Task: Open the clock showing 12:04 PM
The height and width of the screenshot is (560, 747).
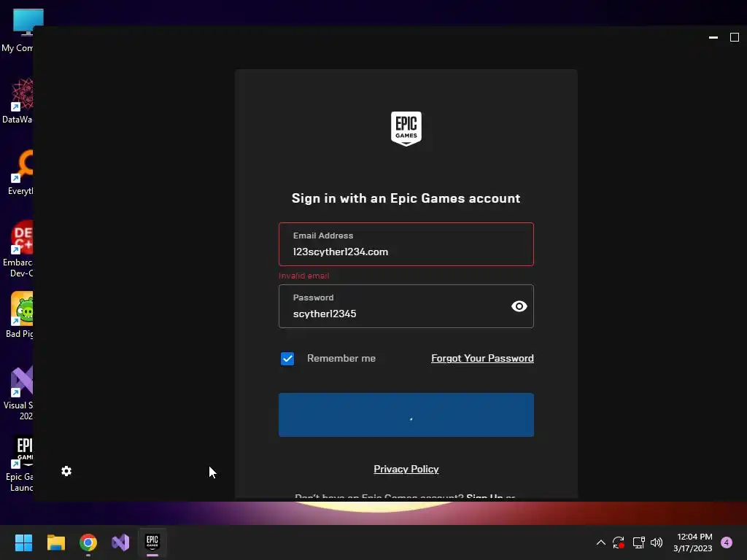Action: 693,542
